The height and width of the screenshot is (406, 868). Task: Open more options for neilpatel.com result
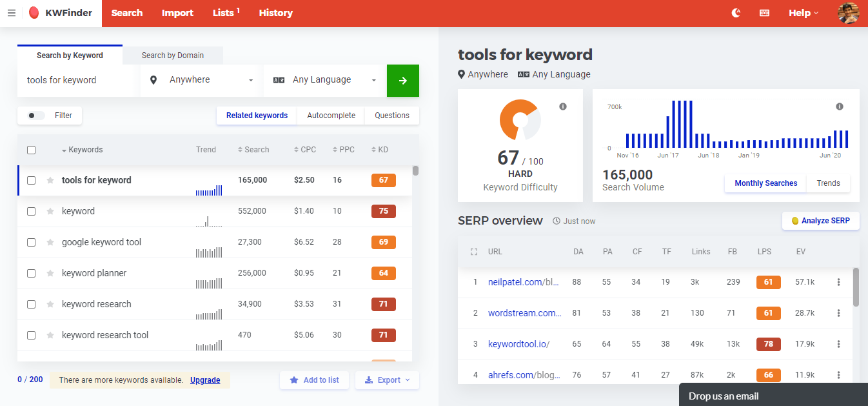[838, 282]
